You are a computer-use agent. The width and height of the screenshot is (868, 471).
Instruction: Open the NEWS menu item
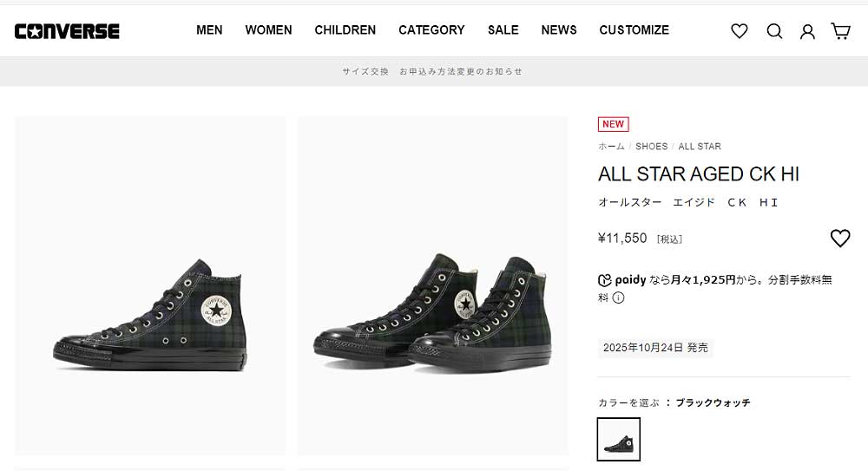click(x=559, y=30)
